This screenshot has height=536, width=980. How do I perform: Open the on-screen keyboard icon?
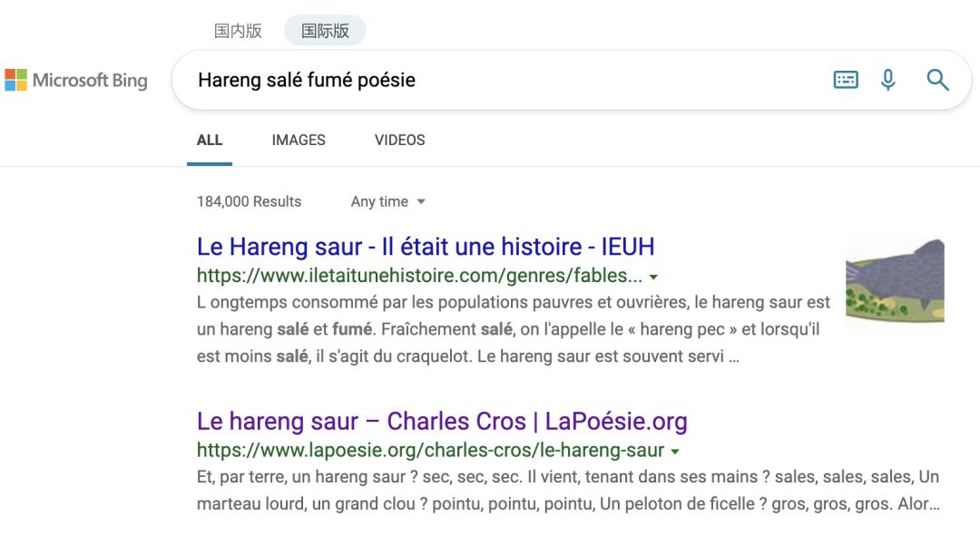click(x=846, y=80)
